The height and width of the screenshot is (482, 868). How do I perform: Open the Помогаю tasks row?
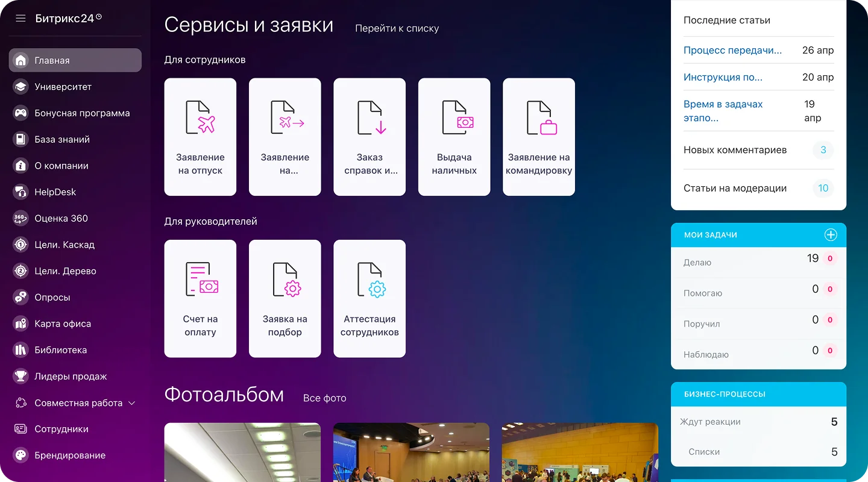point(758,293)
